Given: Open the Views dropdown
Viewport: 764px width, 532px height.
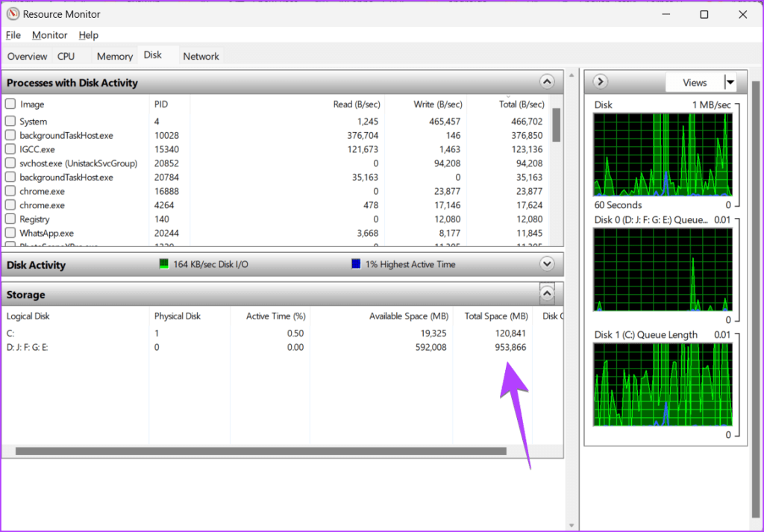Looking at the screenshot, I should click(x=730, y=82).
